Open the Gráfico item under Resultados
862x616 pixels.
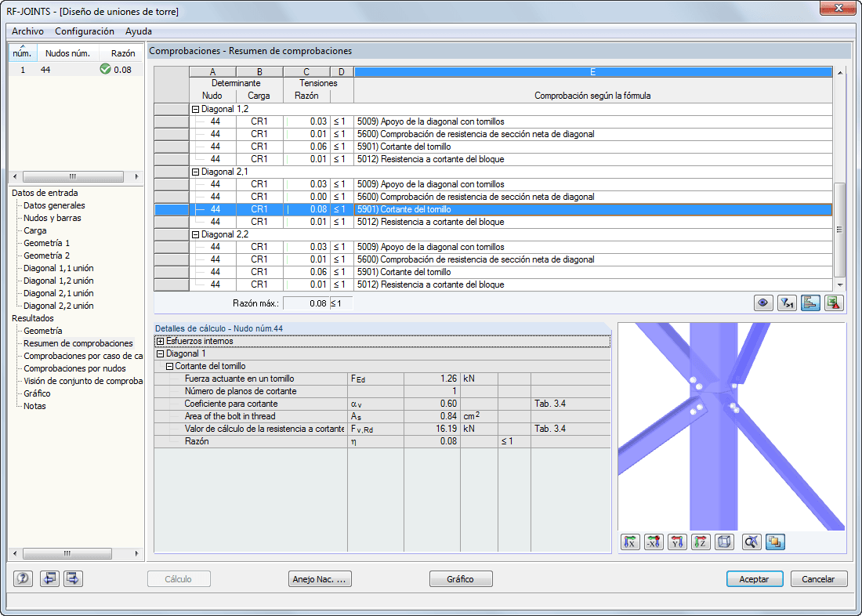pos(37,393)
